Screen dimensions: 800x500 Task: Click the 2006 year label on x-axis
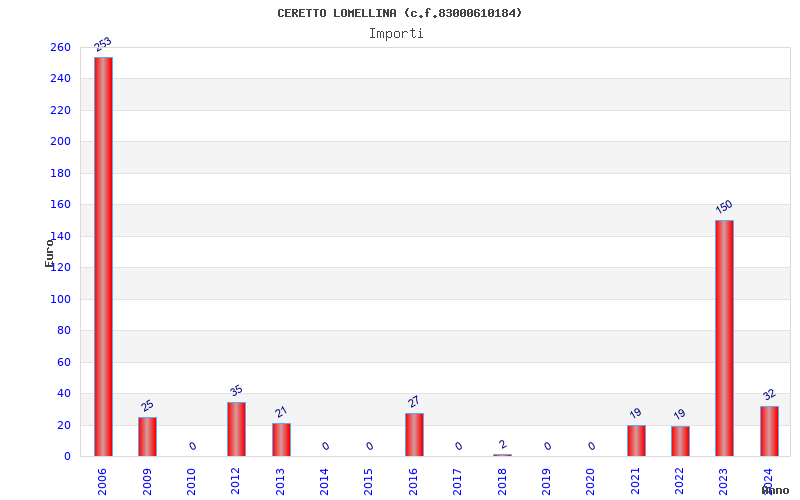(102, 482)
